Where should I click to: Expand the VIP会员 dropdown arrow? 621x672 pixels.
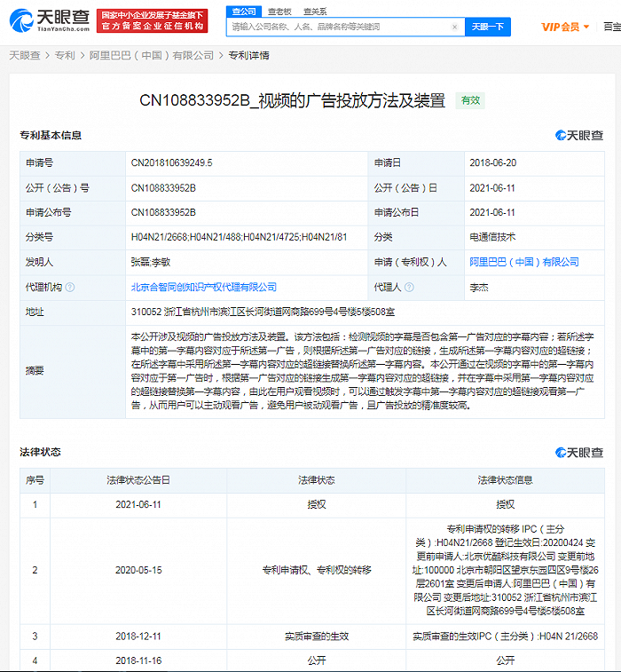pyautogui.click(x=586, y=27)
